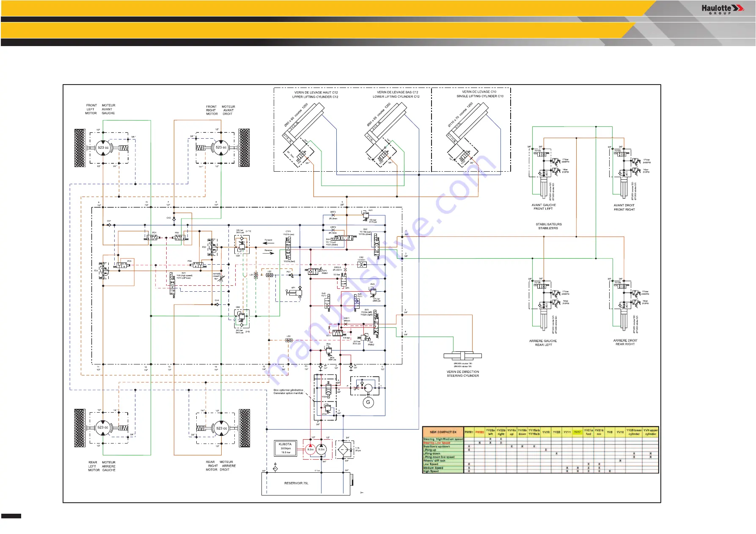
Task: Click the RV4 relief valve symbol
Action: (329, 351)
